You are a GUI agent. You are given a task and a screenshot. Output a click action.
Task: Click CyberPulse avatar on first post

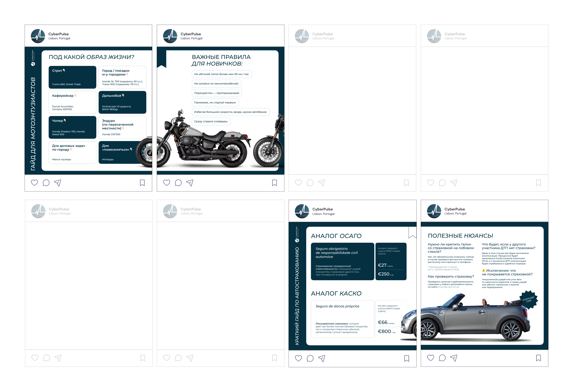pos(38,36)
